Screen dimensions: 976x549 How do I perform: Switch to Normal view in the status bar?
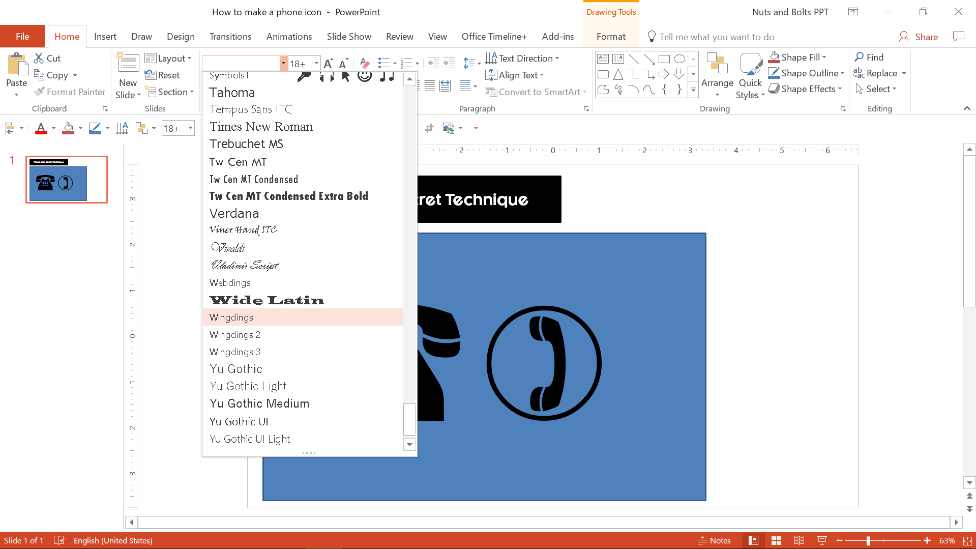[753, 540]
